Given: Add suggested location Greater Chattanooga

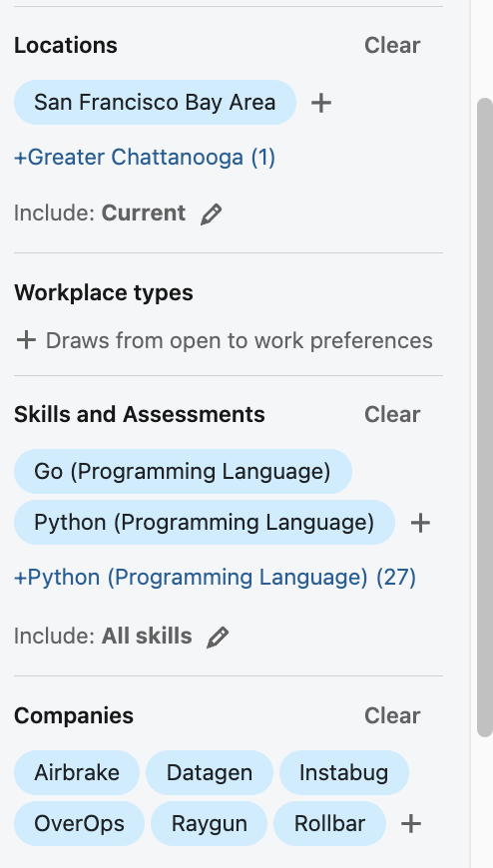Looking at the screenshot, I should [x=145, y=158].
